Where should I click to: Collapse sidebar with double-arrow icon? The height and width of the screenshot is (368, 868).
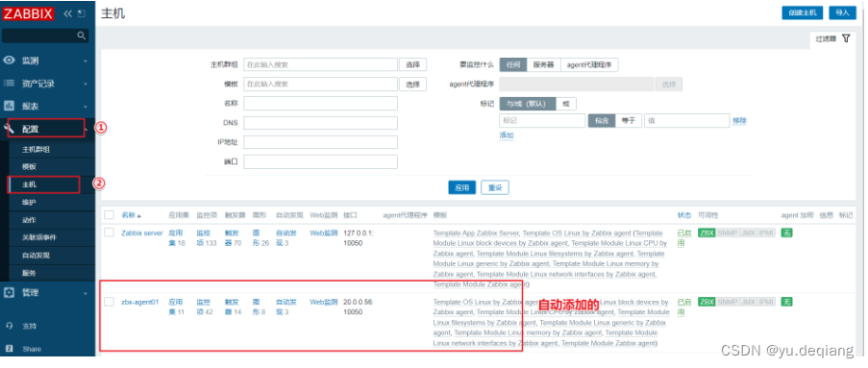[x=68, y=13]
